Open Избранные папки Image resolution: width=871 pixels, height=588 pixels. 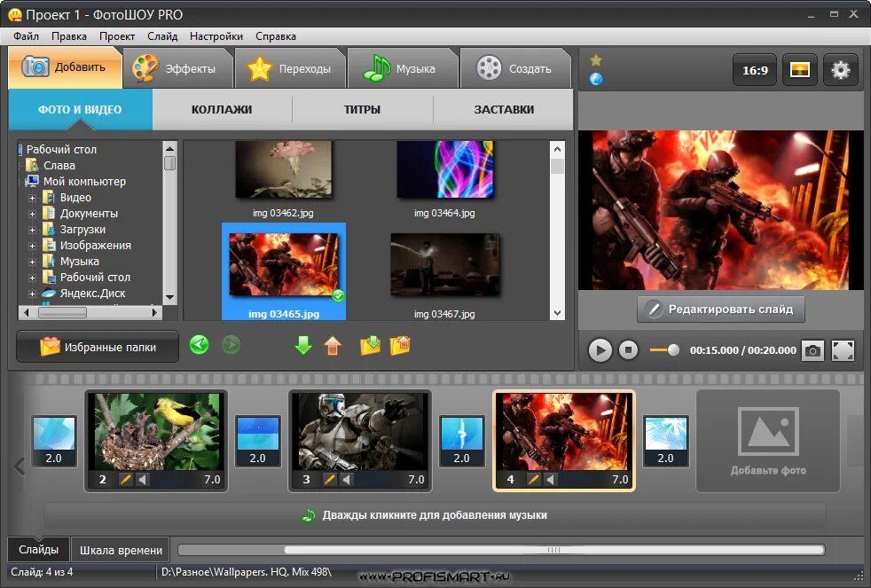(98, 347)
